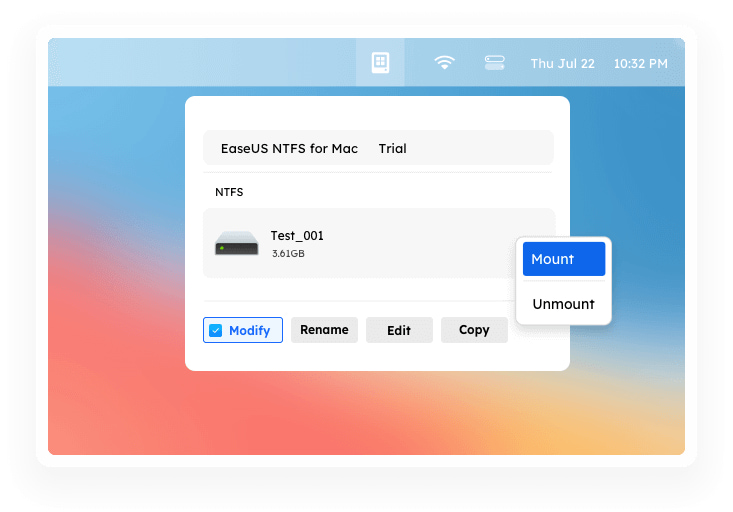Select the Test_001 volume name

pyautogui.click(x=297, y=236)
